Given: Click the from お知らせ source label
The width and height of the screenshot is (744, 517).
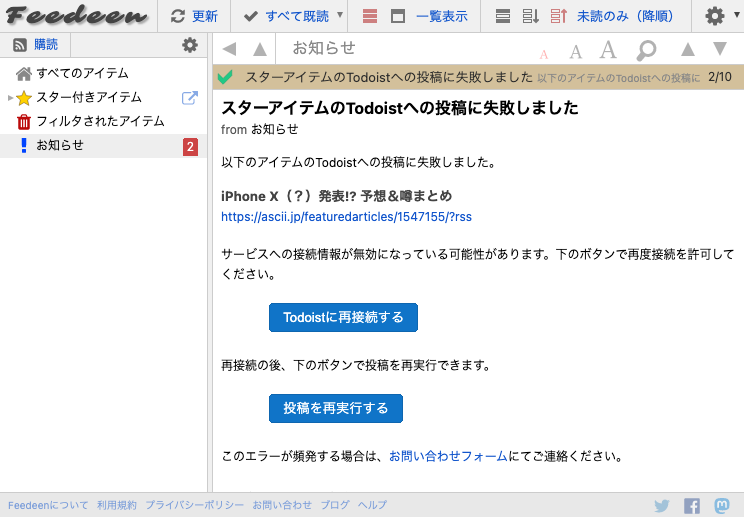Looking at the screenshot, I should (260, 129).
